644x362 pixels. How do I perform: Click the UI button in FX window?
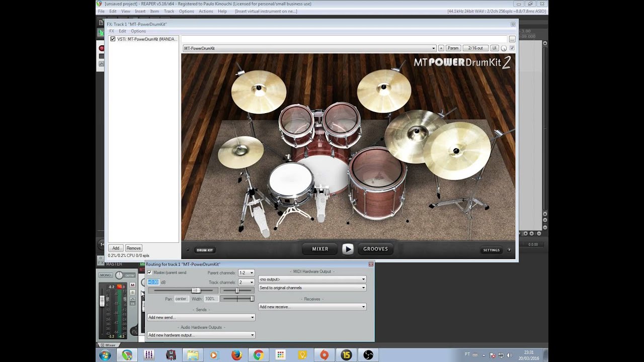495,48
